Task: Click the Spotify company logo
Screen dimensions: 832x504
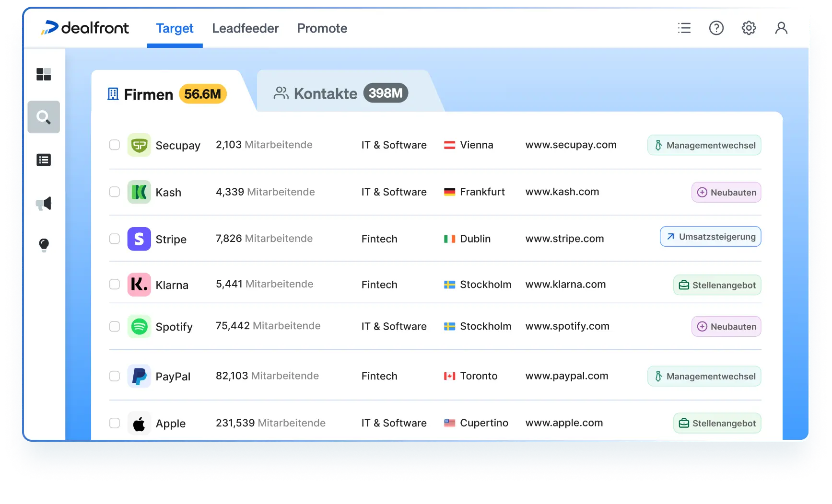Action: click(x=139, y=327)
